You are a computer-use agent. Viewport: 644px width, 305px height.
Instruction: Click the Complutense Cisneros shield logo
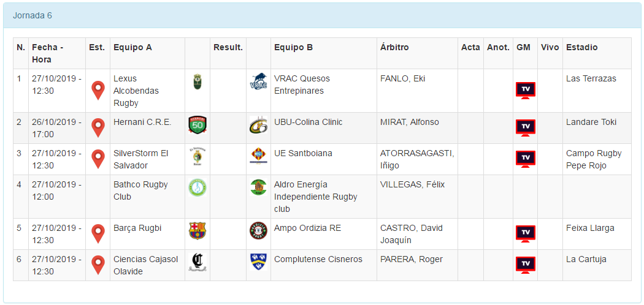pyautogui.click(x=258, y=262)
